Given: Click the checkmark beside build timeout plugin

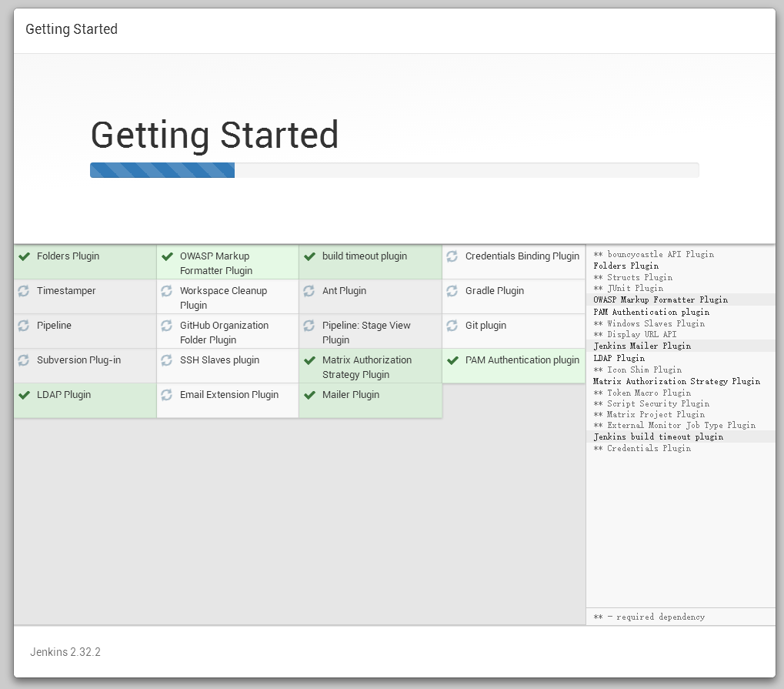Looking at the screenshot, I should 309,256.
